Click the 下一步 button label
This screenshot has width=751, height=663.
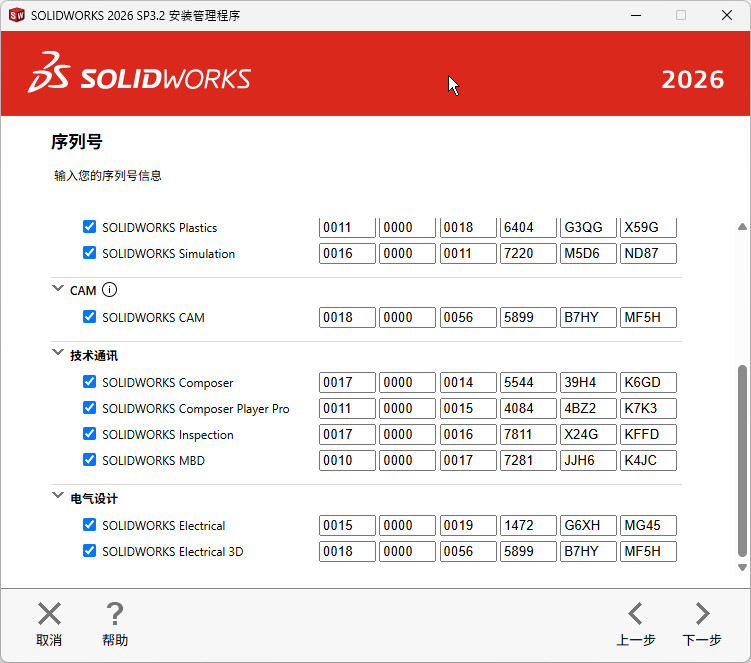tap(702, 640)
